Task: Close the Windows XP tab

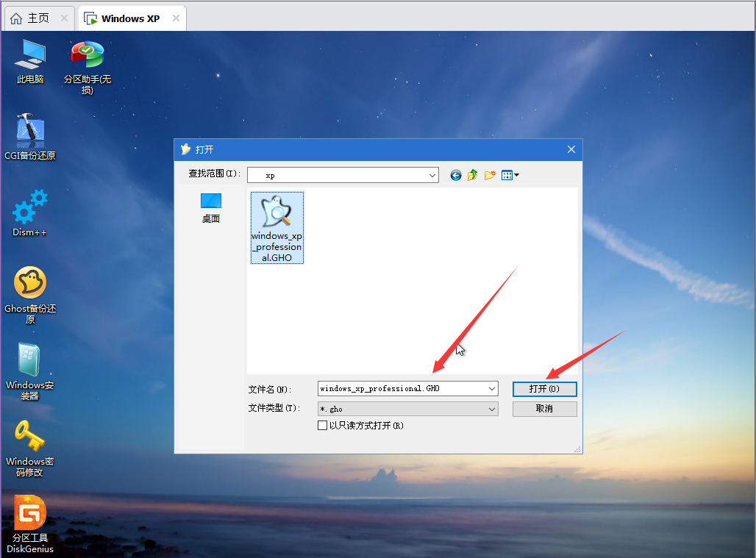Action: click(x=176, y=18)
